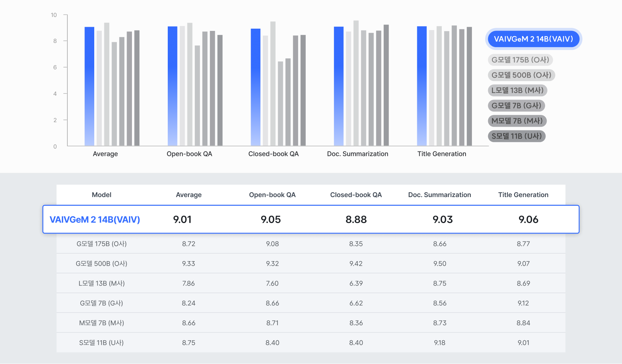622x364 pixels.
Task: Select the M모델 7B (M사) table row name
Action: [x=102, y=323]
